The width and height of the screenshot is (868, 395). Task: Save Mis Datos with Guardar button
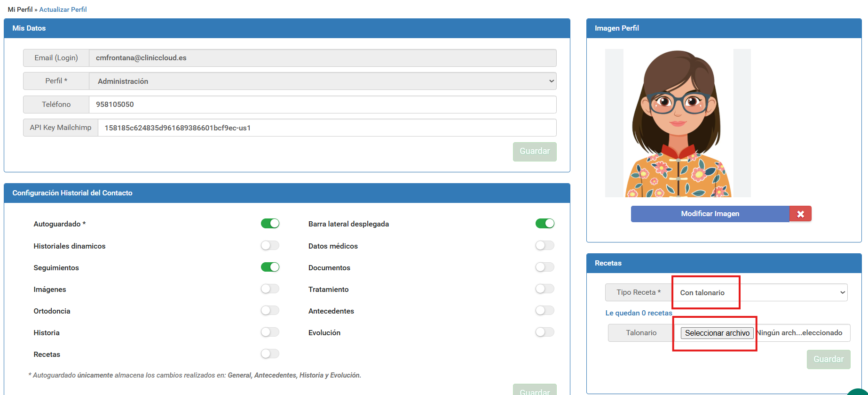[x=534, y=152]
